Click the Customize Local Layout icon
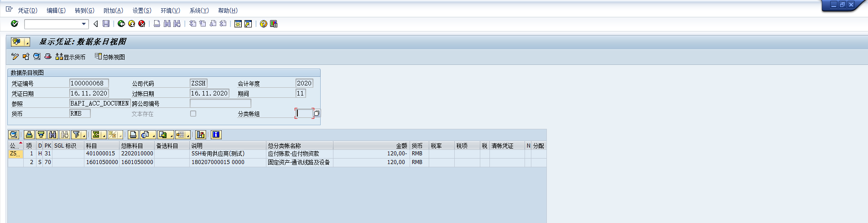This screenshot has height=223, width=868. pos(274,24)
